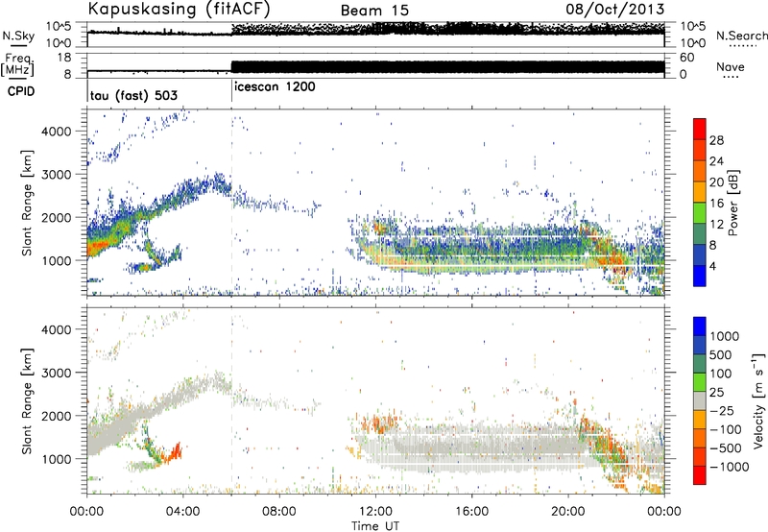Select the "Time UT" axis label
The width and height of the screenshot is (768, 532).
375,526
